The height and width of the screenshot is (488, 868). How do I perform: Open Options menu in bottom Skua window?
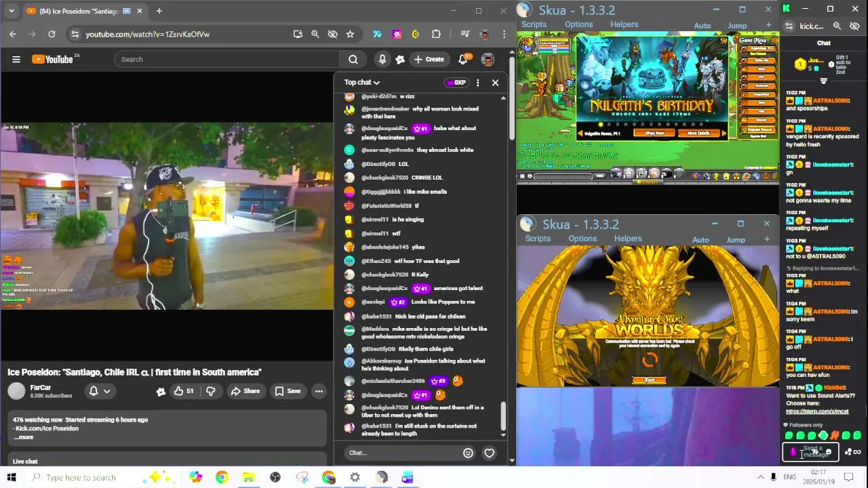tap(583, 239)
